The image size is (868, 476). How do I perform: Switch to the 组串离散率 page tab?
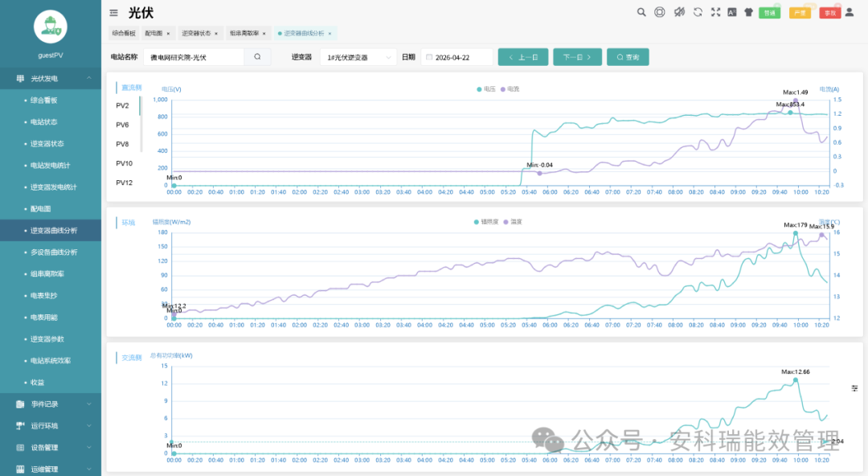[x=244, y=33]
